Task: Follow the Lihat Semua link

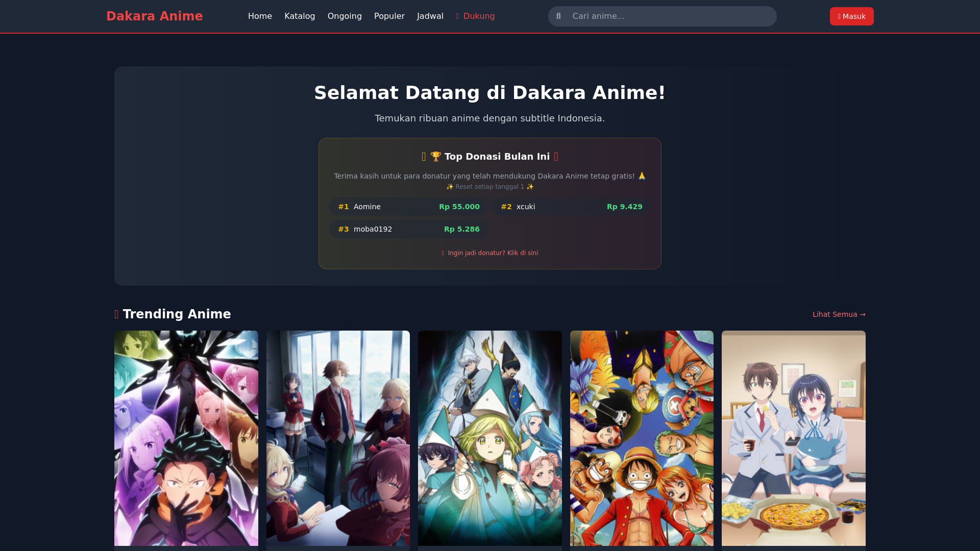Action: click(x=839, y=314)
